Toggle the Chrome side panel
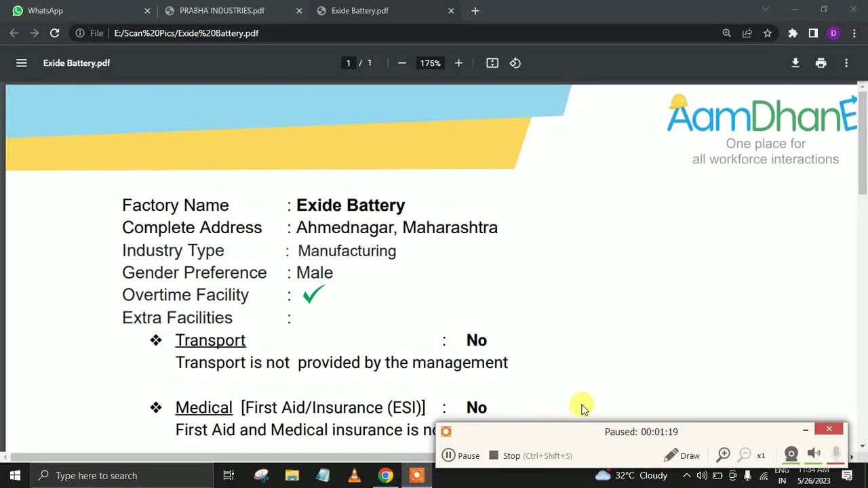The height and width of the screenshot is (488, 868). click(813, 33)
